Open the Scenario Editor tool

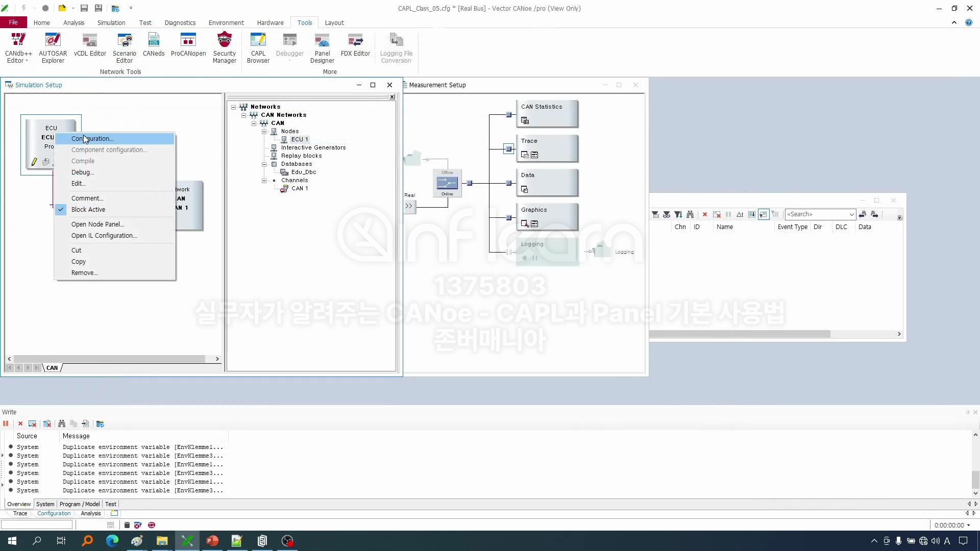pyautogui.click(x=125, y=48)
